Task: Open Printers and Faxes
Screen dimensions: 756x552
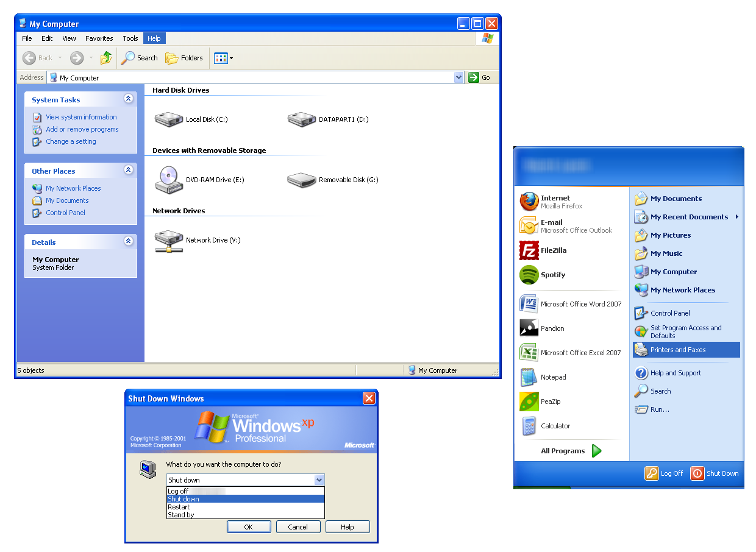Action: pos(686,350)
